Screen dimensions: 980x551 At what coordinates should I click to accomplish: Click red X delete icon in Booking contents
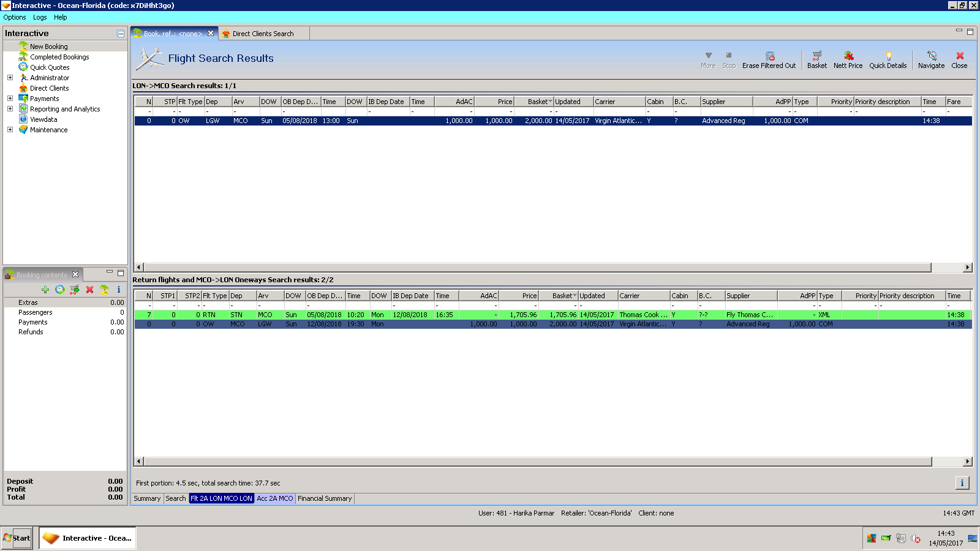pos(89,290)
